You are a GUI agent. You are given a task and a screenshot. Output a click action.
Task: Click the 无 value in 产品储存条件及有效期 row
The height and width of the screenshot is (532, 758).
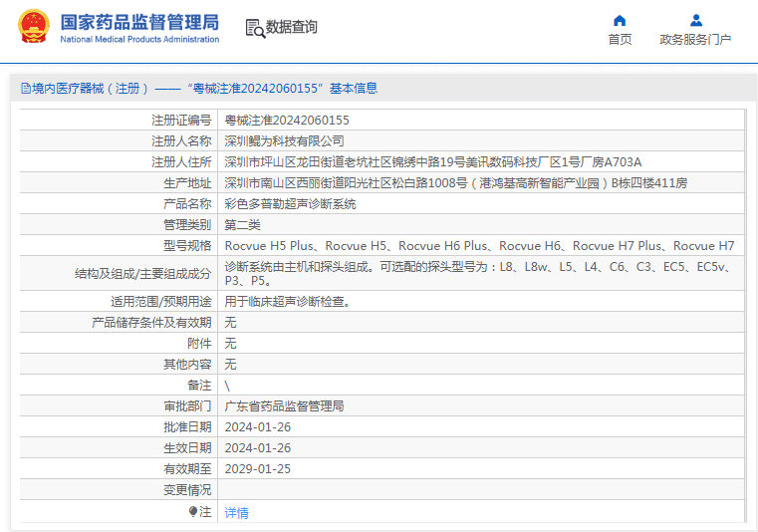coord(231,323)
